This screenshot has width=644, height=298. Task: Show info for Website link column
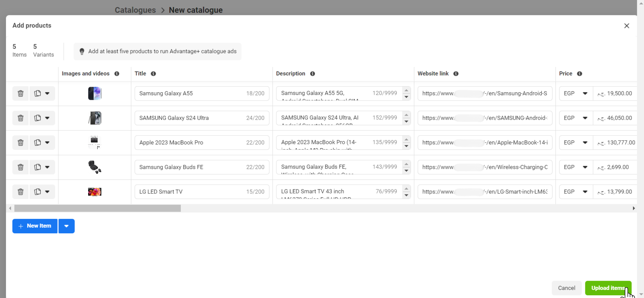coord(456,74)
